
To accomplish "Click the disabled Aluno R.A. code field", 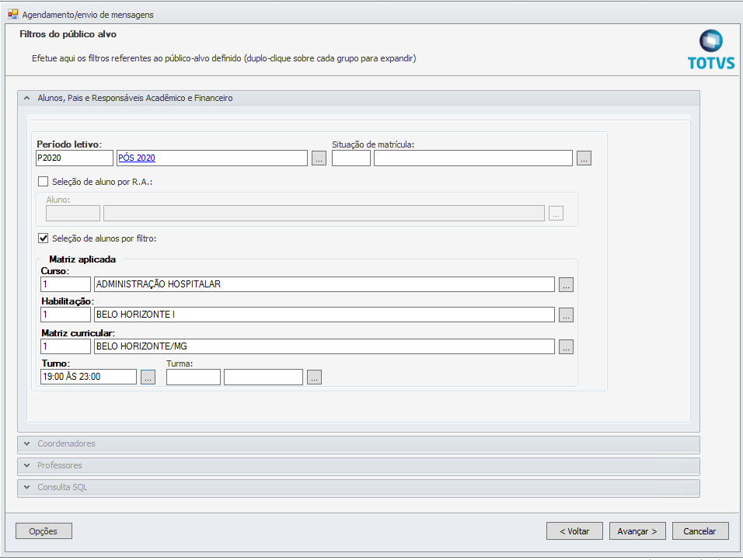I will coord(73,213).
